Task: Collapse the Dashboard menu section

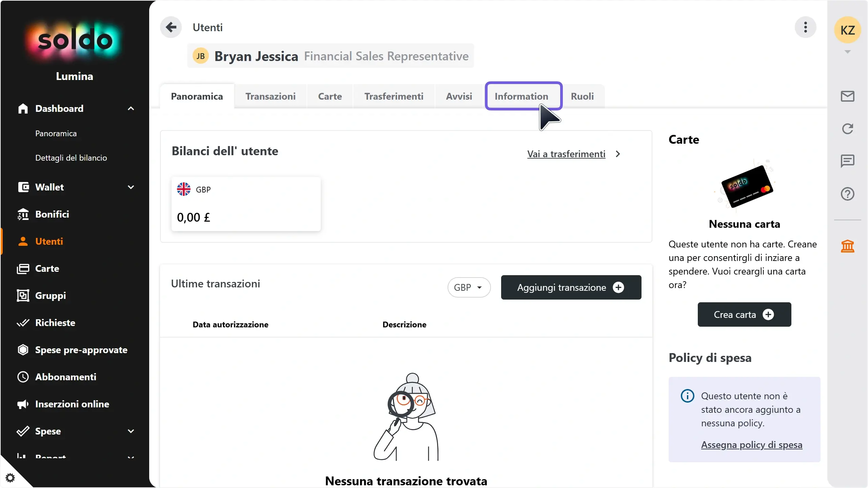Action: 131,108
